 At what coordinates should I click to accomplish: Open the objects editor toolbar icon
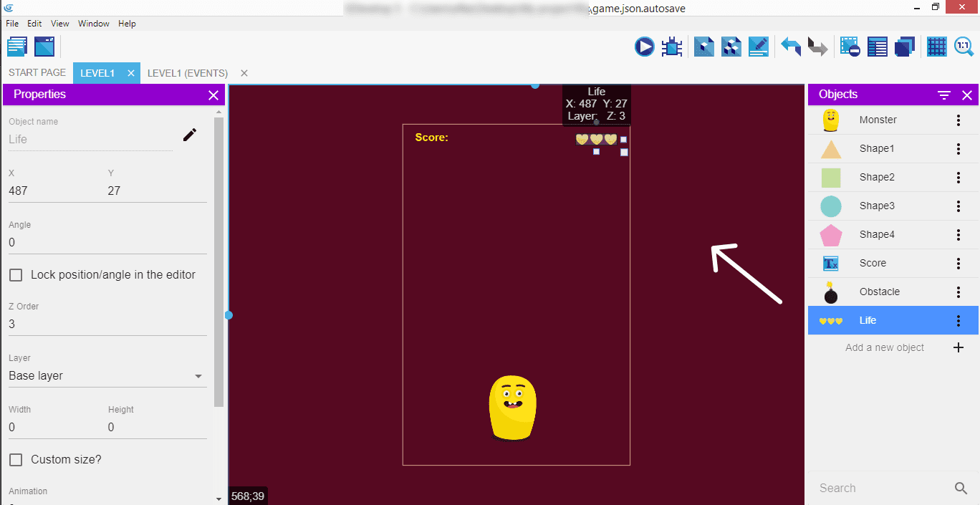(704, 47)
